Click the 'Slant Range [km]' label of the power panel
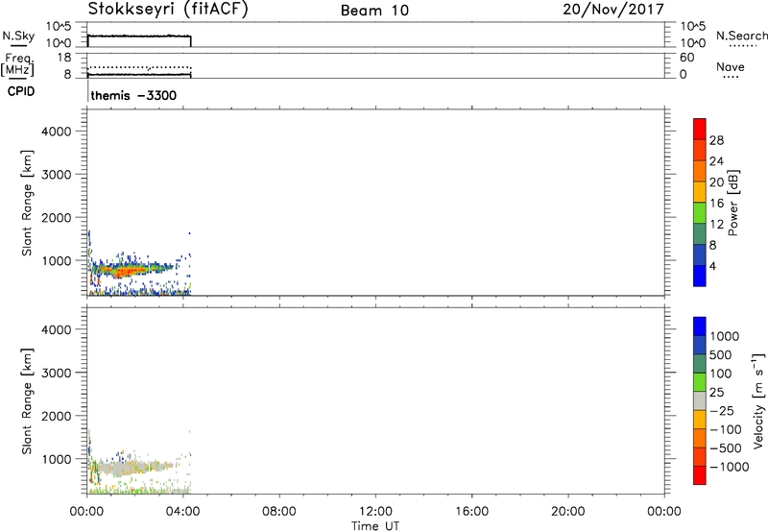The image size is (768, 532). pyautogui.click(x=27, y=203)
